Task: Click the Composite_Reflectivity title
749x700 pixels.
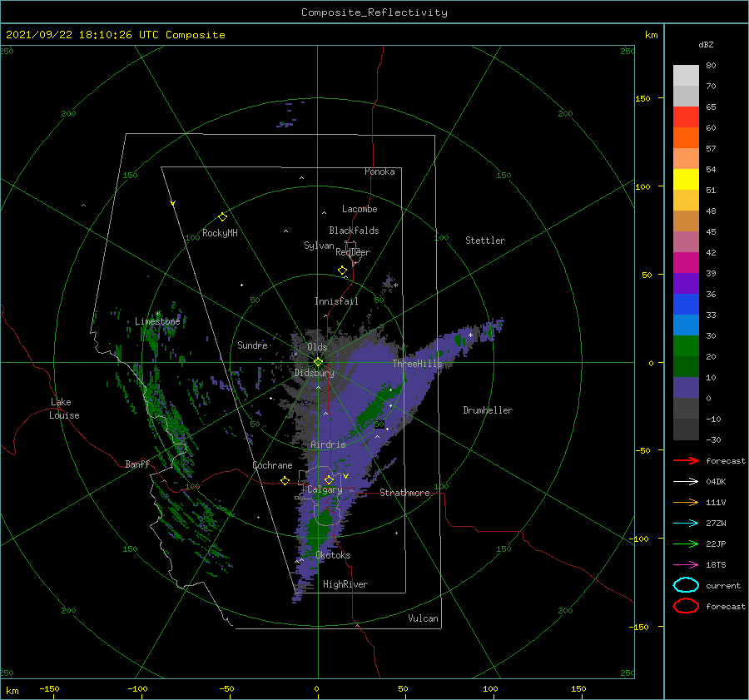Action: pyautogui.click(x=374, y=12)
